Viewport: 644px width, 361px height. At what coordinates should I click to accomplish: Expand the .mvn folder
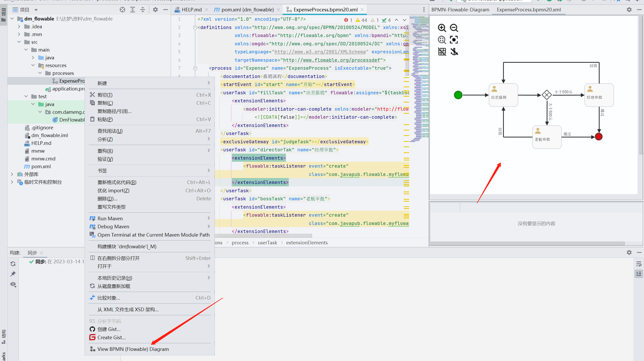tap(19, 34)
